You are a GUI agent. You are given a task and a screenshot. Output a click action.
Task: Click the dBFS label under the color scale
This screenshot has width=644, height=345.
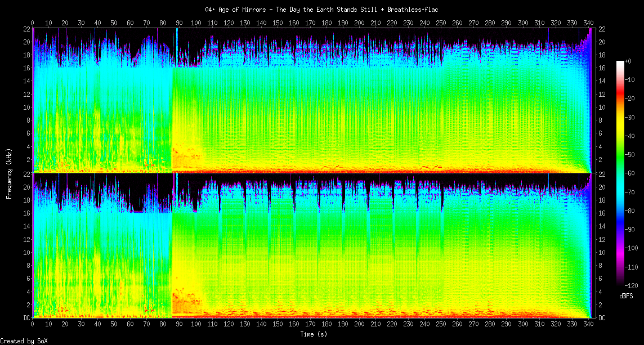[x=627, y=296]
